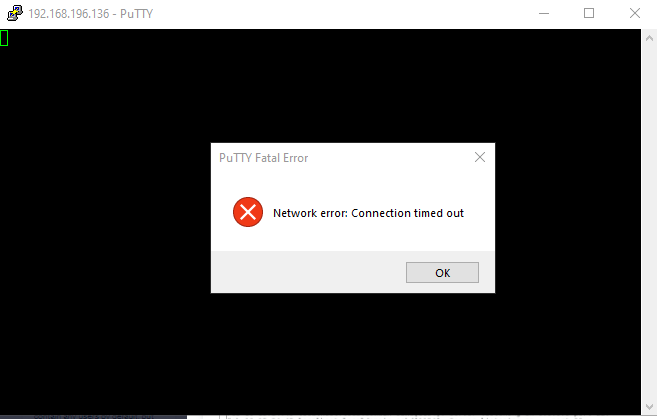This screenshot has height=419, width=657.
Task: Close the PuTTY terminal window
Action: pyautogui.click(x=634, y=13)
